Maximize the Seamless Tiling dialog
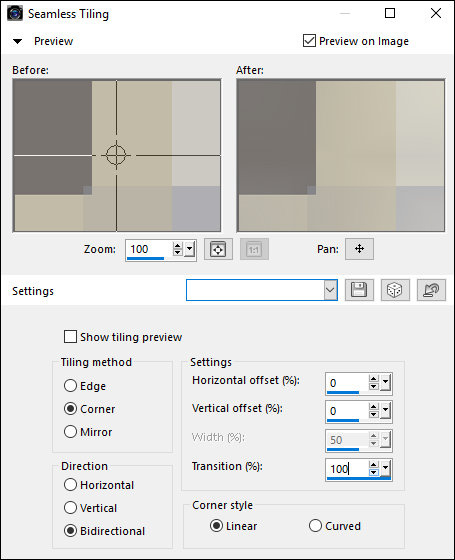455x560 pixels. (390, 13)
